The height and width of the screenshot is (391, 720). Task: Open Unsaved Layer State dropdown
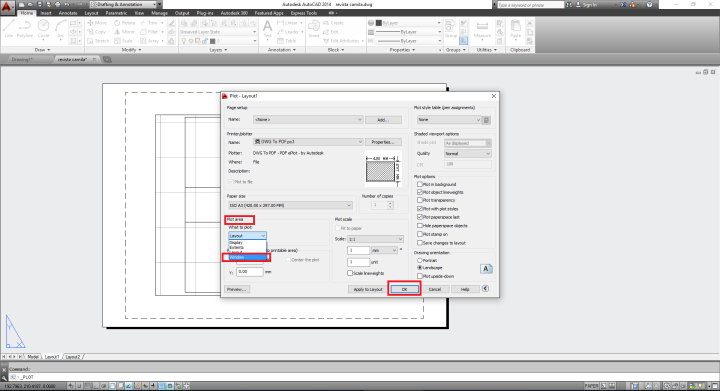[218, 32]
